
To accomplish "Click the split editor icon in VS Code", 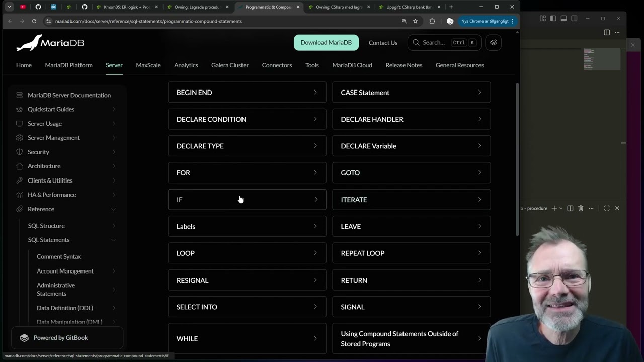I will [607, 32].
